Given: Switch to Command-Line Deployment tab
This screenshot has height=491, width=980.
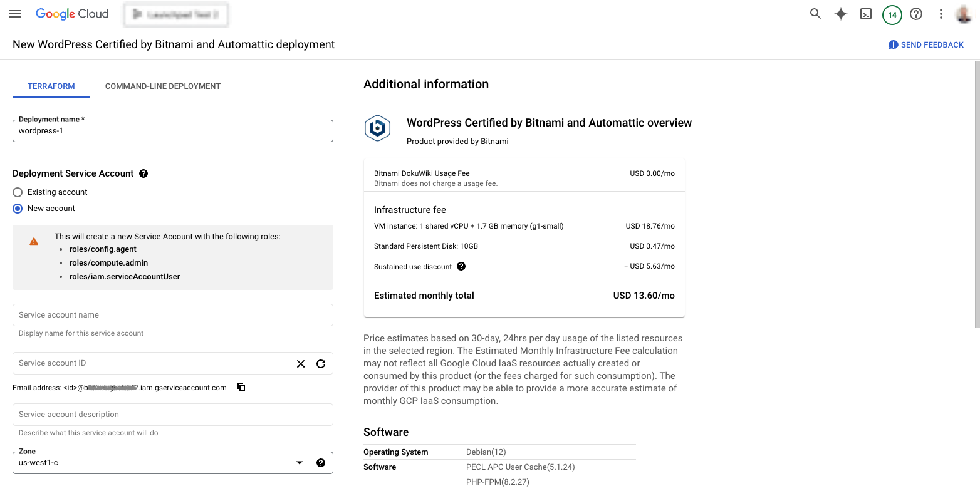Looking at the screenshot, I should [x=163, y=86].
